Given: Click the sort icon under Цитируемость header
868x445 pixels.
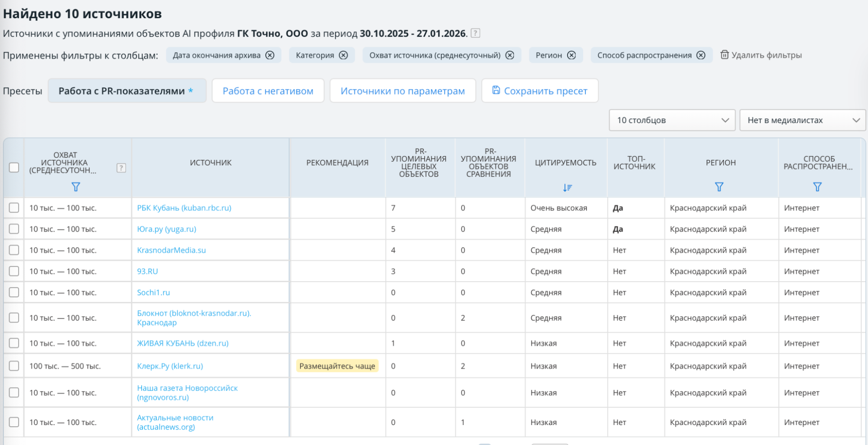Looking at the screenshot, I should click(x=567, y=188).
